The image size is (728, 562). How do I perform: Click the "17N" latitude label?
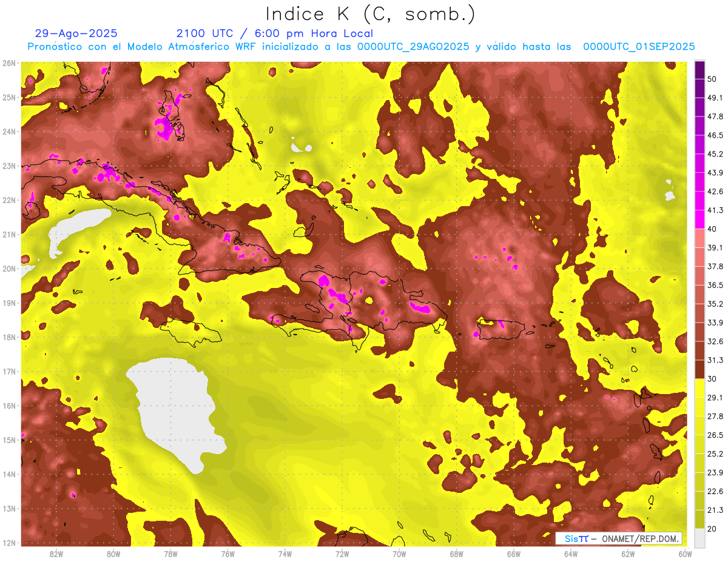9,371
